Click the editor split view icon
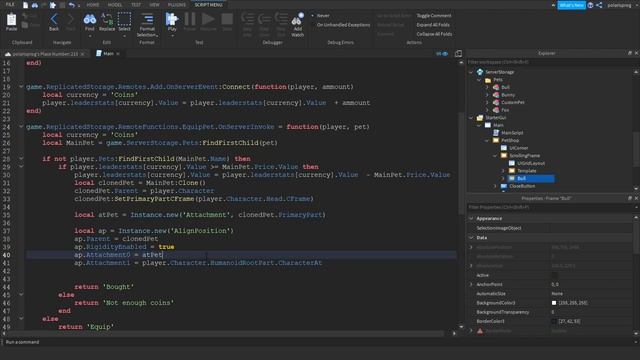Image resolution: width=640 pixels, height=360 pixels. 458,53
